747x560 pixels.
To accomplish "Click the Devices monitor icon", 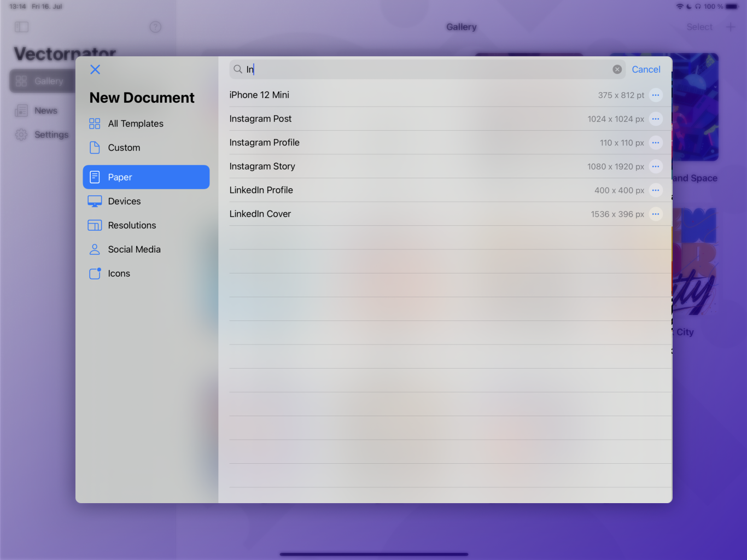I will pyautogui.click(x=95, y=201).
